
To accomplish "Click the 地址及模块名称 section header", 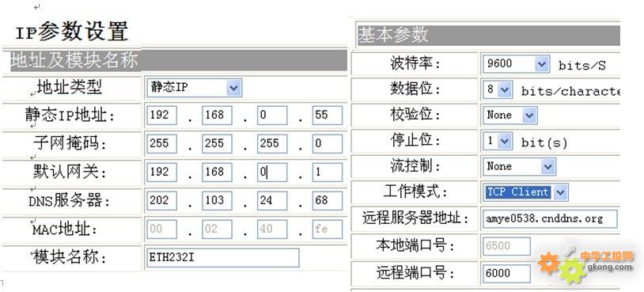I will tap(178, 60).
